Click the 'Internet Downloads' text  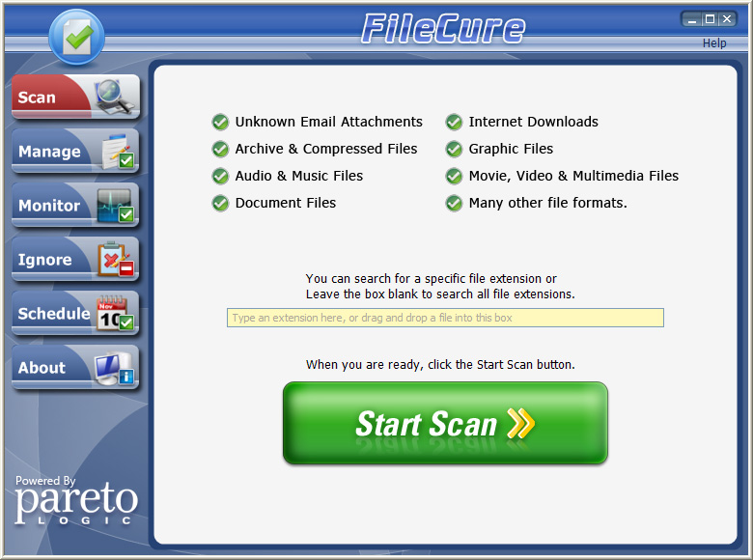click(x=534, y=122)
